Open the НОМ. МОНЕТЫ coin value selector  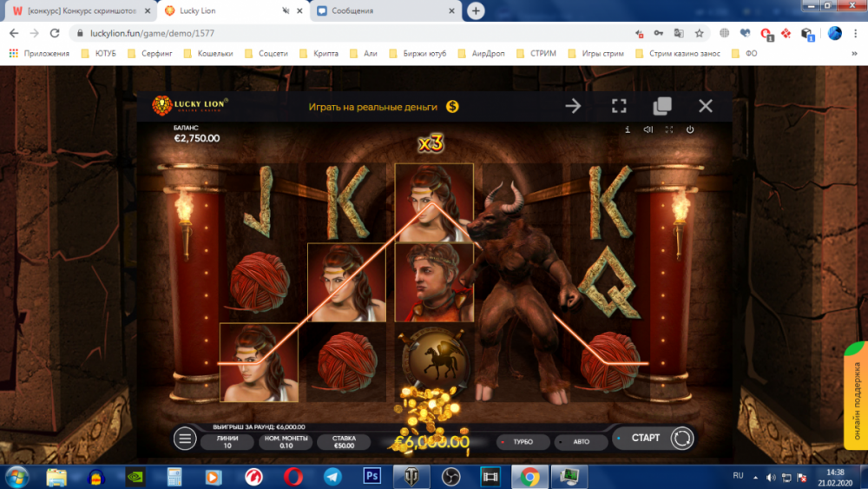(284, 441)
